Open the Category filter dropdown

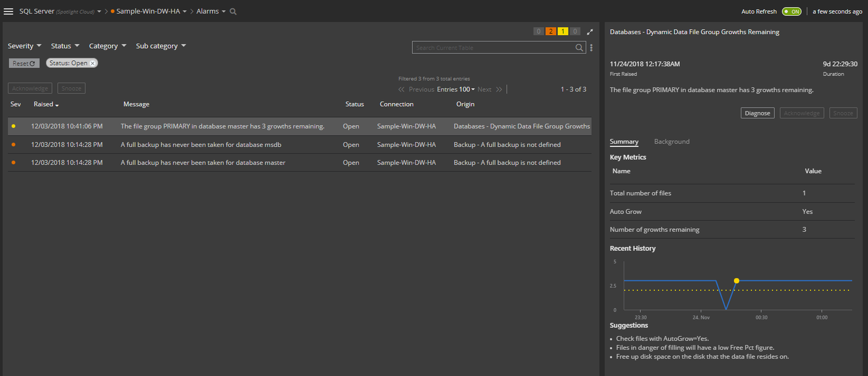pyautogui.click(x=107, y=46)
